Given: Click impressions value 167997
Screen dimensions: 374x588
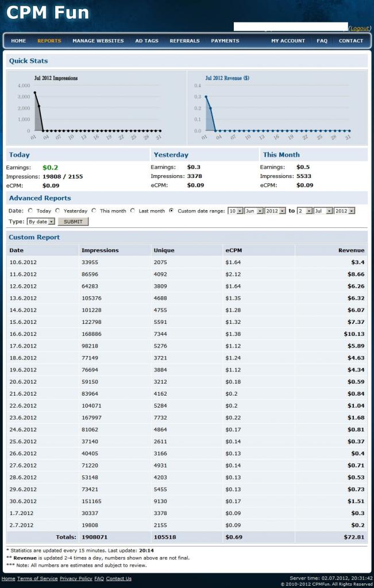Looking at the screenshot, I should (91, 417).
